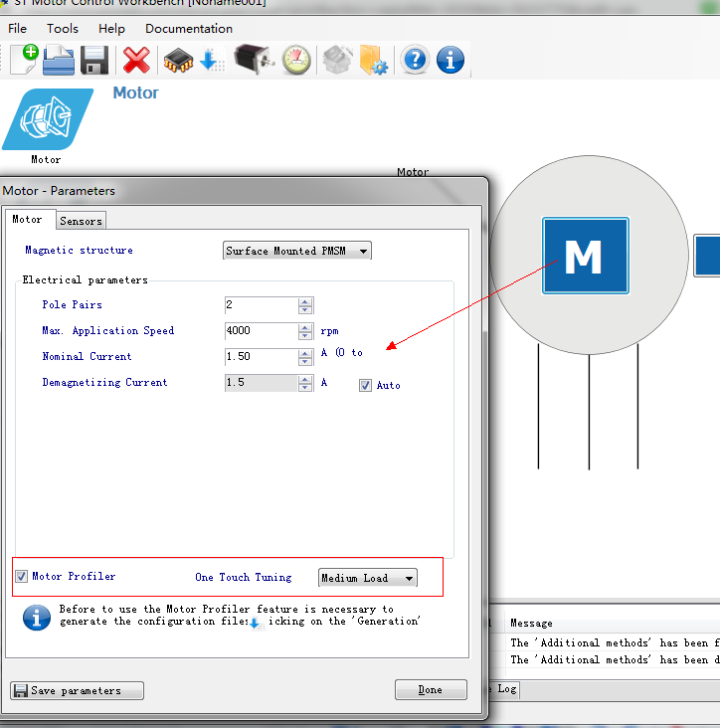Click the 'One Touch Tuning' label
The image size is (720, 728).
pos(244,577)
